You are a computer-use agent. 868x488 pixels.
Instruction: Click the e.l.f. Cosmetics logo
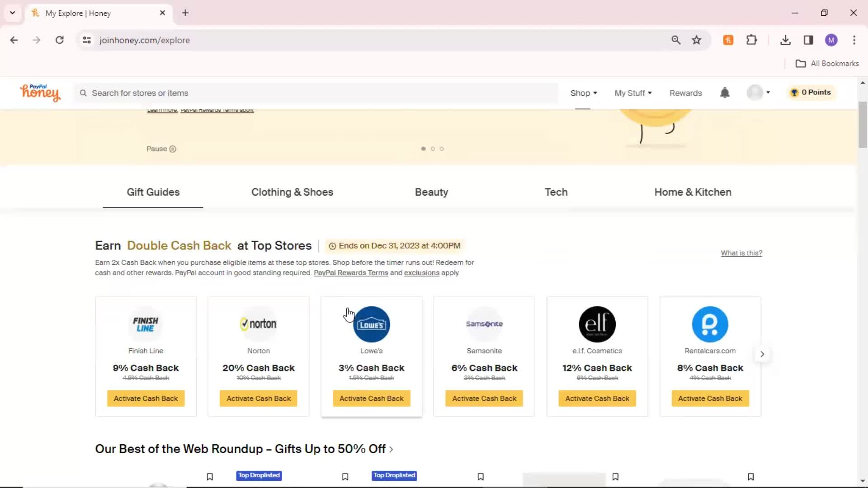pyautogui.click(x=597, y=324)
